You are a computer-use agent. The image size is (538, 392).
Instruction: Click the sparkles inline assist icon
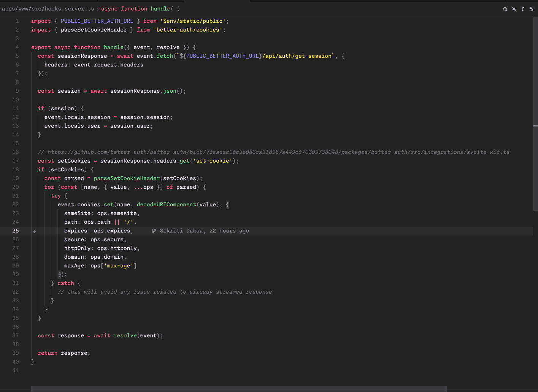[514, 9]
